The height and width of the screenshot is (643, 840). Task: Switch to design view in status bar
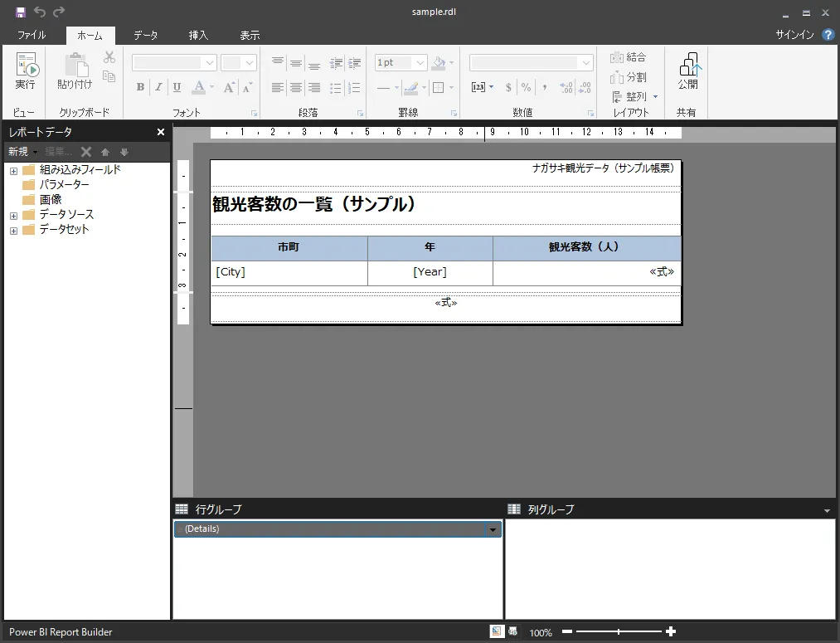[x=497, y=631]
